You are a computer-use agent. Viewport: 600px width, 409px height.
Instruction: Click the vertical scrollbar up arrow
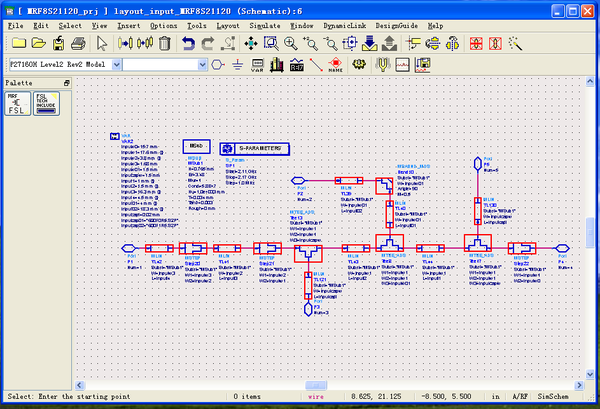tap(590, 82)
